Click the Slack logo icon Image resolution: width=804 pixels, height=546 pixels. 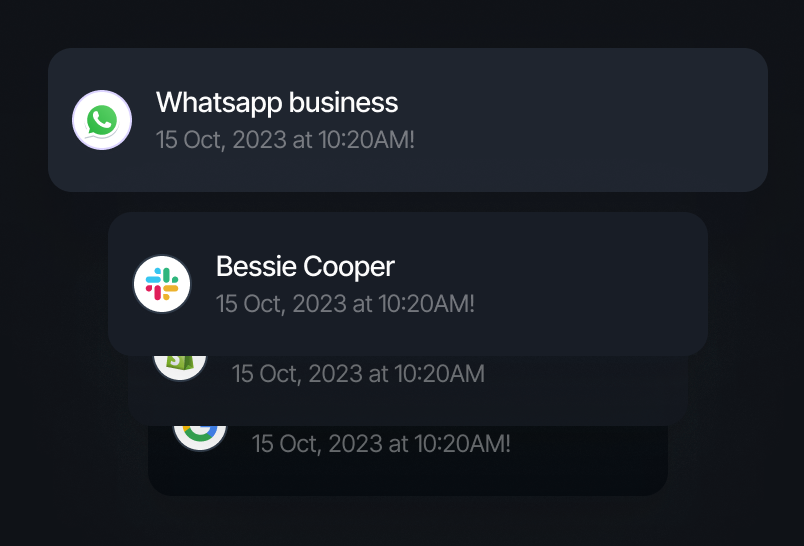click(162, 284)
